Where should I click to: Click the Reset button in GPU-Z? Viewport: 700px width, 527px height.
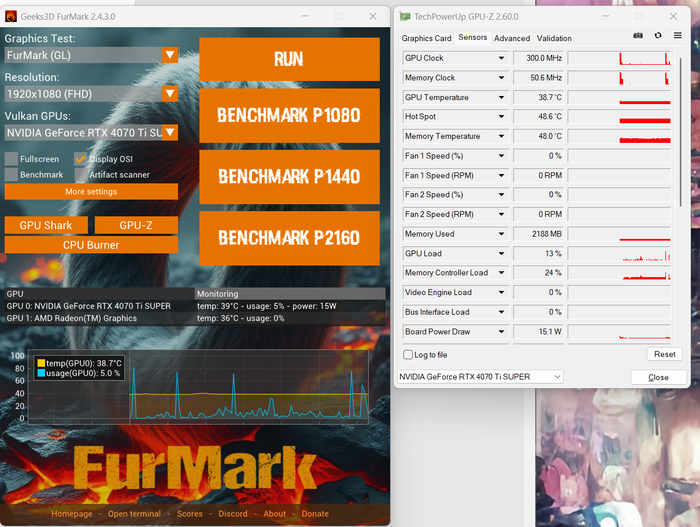(x=665, y=354)
